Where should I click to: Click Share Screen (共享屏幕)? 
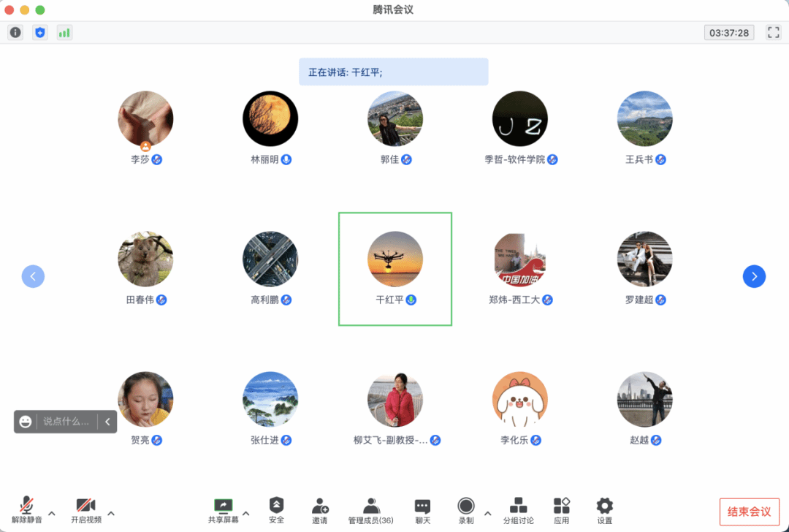[223, 510]
